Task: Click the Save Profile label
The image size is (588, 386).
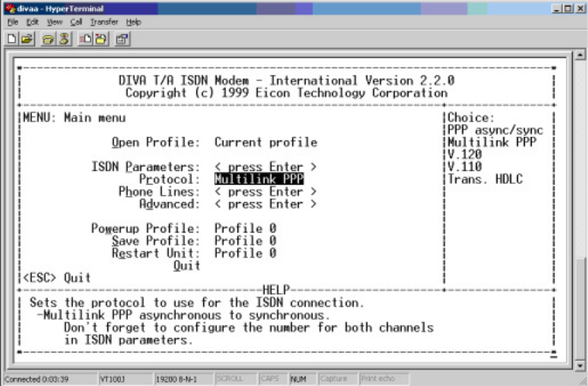Action: pos(156,241)
